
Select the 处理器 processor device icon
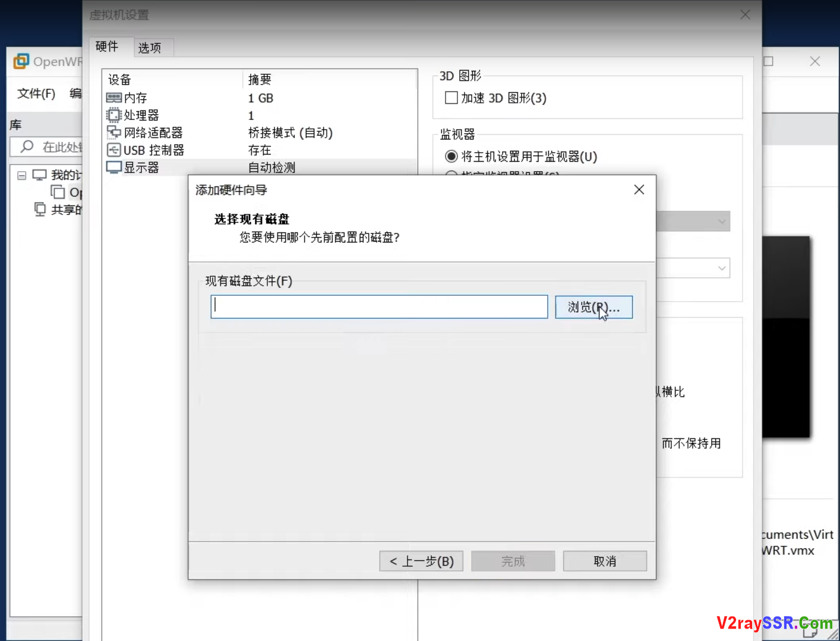[113, 115]
